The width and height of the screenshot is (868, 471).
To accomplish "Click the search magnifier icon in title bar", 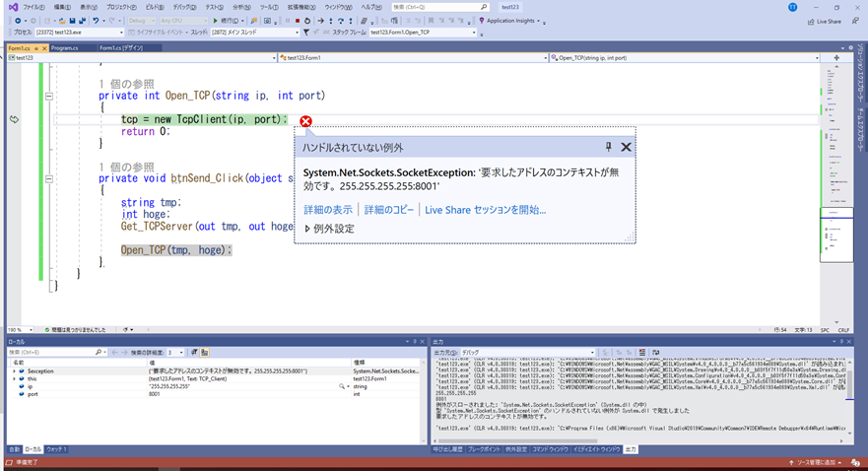I will pyautogui.click(x=484, y=7).
